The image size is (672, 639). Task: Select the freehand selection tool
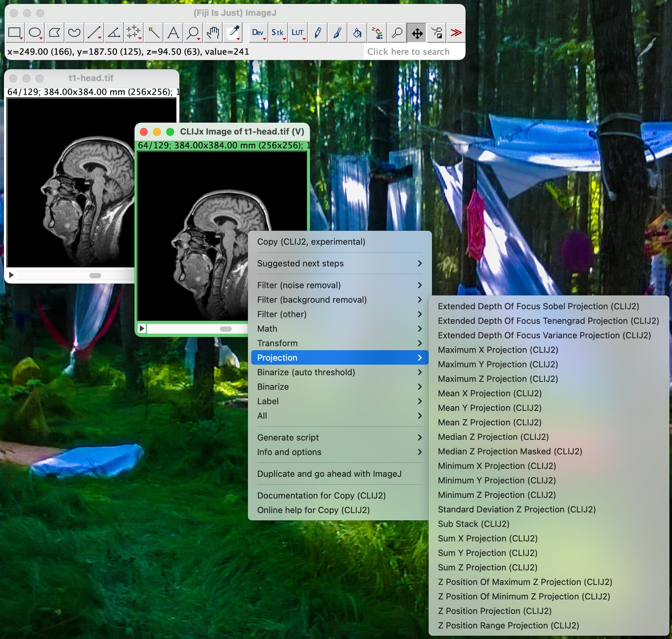point(74,33)
